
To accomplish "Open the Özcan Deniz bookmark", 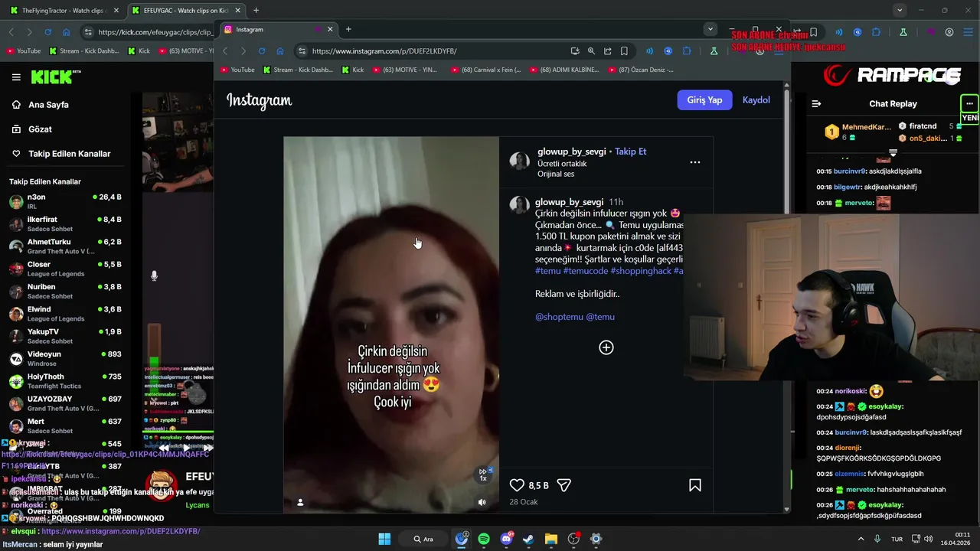I will (641, 70).
